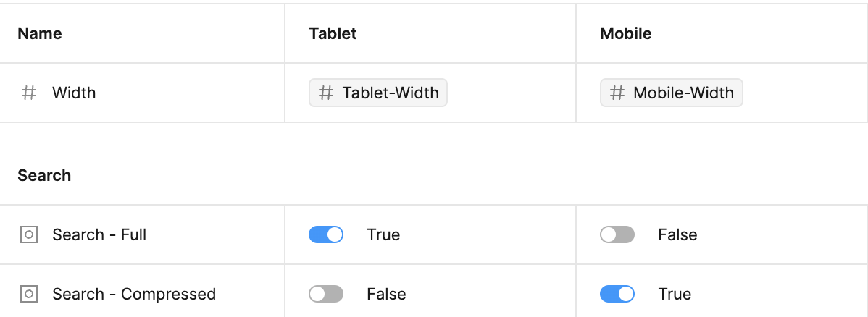This screenshot has width=868, height=317.
Task: Enable Search - Compressed Tablet toggle
Action: (x=326, y=294)
